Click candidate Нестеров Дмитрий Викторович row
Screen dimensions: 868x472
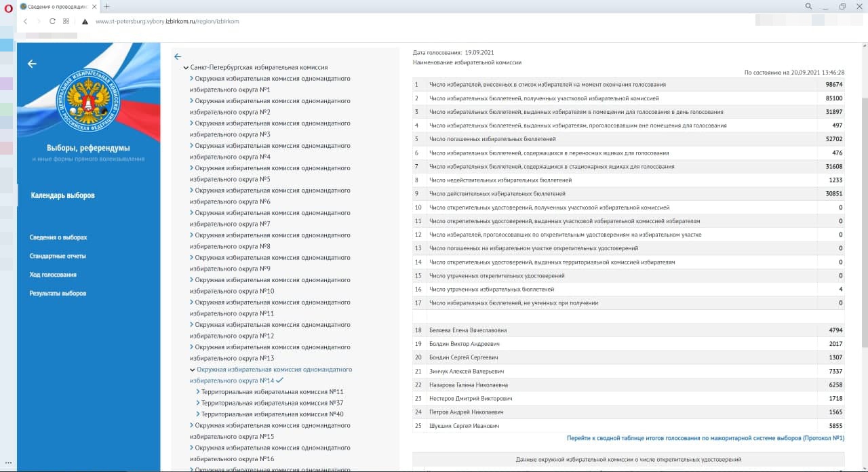[x=629, y=399]
